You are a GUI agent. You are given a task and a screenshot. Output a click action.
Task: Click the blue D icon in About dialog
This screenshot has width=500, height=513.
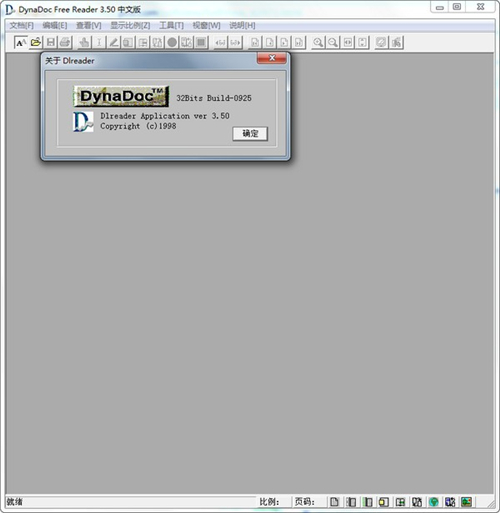point(83,122)
